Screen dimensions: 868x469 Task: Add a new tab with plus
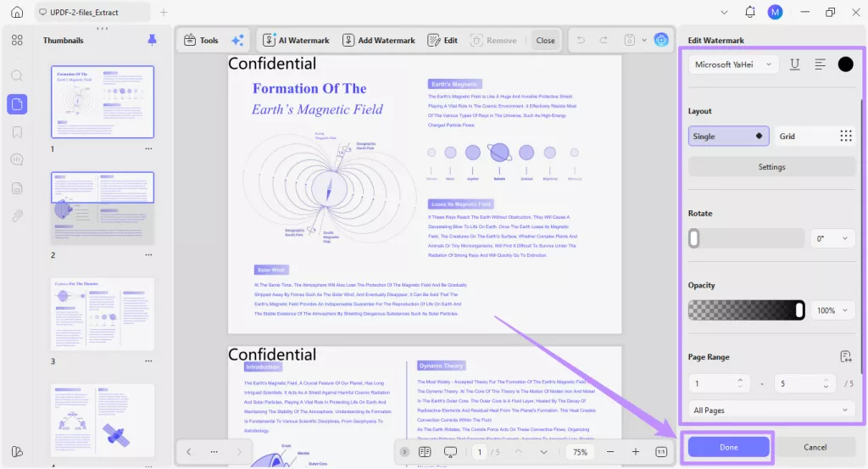point(164,12)
